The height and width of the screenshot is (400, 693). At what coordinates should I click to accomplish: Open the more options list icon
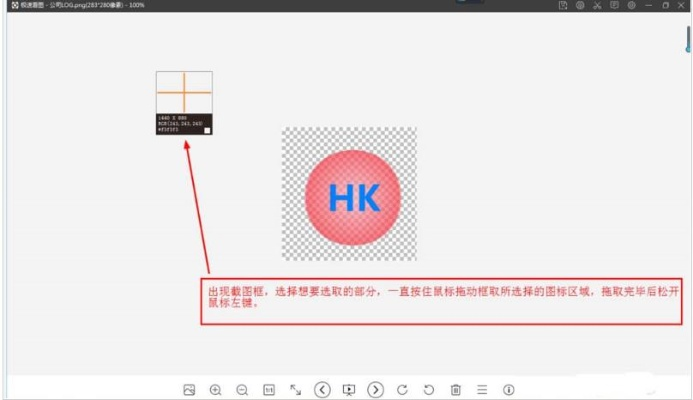(x=481, y=389)
